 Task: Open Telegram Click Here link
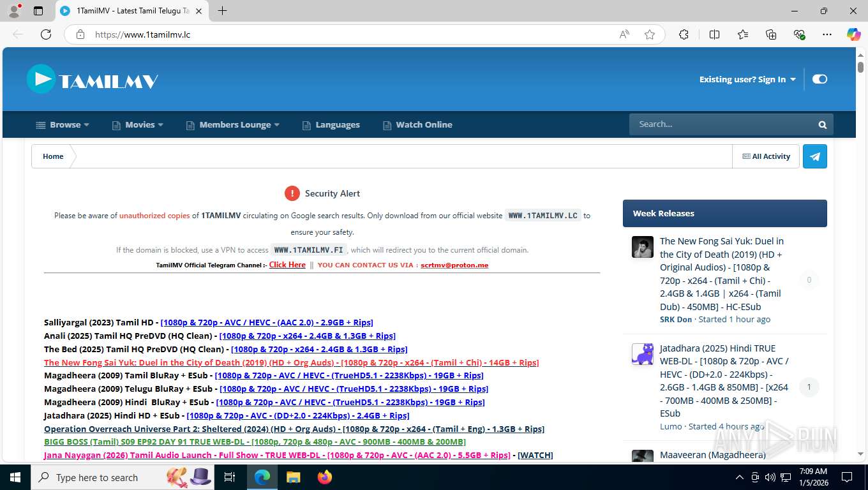tap(287, 265)
